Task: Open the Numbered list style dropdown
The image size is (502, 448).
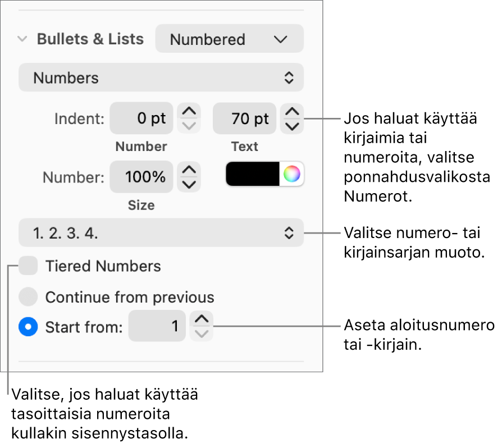Action: (x=229, y=39)
